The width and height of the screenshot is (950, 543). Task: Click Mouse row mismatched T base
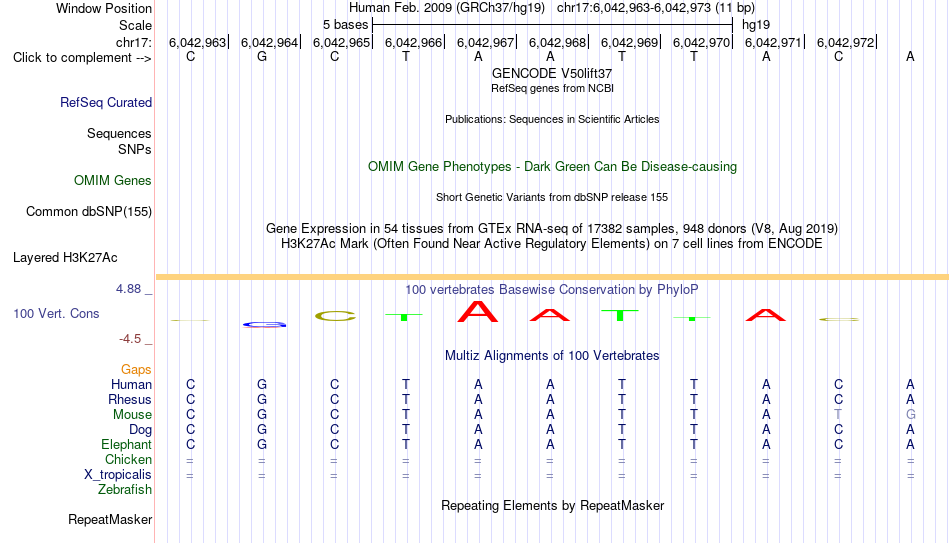838,415
